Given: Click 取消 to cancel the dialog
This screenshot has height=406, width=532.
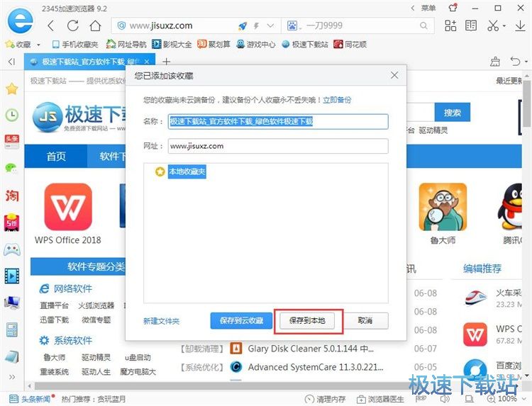Looking at the screenshot, I should 365,320.
